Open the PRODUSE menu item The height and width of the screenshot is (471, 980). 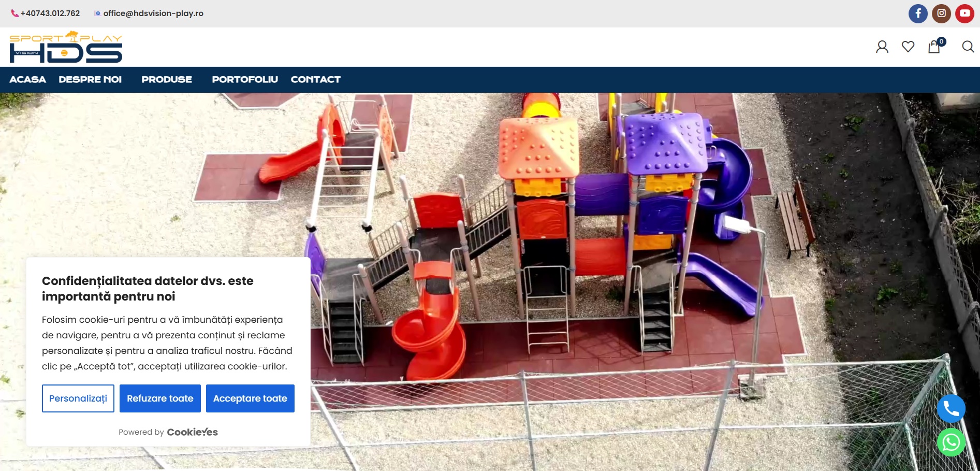(x=167, y=79)
